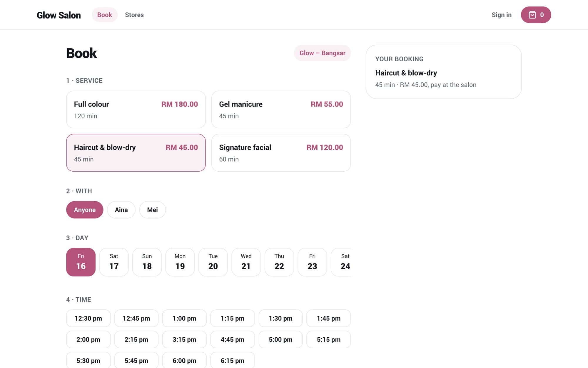Select Fri 23 day chip
Viewport: 588px width, 368px height.
click(x=312, y=262)
